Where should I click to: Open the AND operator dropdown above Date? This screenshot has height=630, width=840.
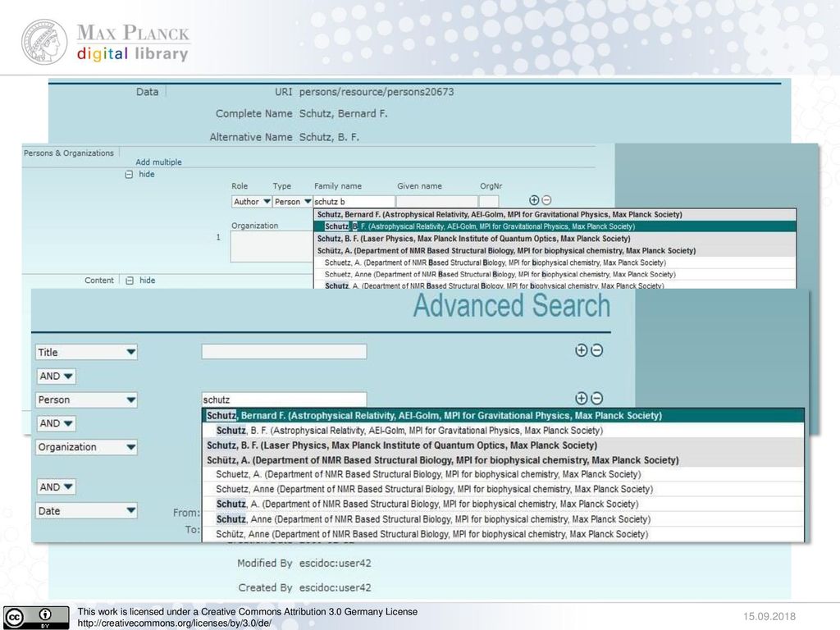coord(57,486)
